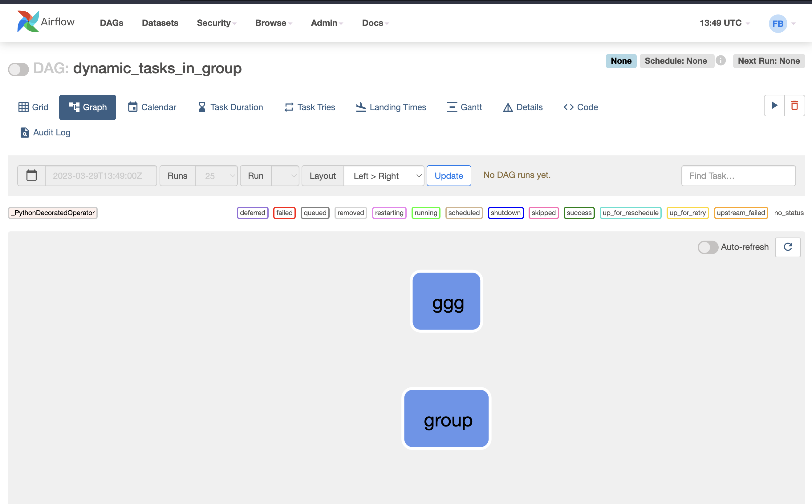Delete DAG using red trash icon
This screenshot has width=812, height=504.
(x=795, y=106)
